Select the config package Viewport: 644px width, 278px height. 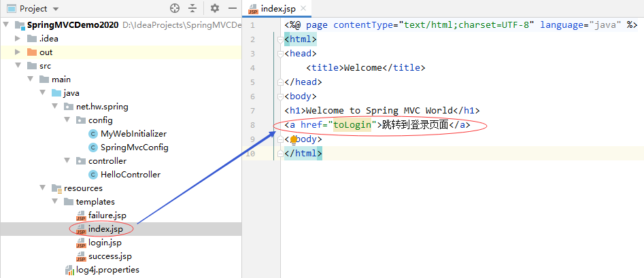click(x=100, y=120)
